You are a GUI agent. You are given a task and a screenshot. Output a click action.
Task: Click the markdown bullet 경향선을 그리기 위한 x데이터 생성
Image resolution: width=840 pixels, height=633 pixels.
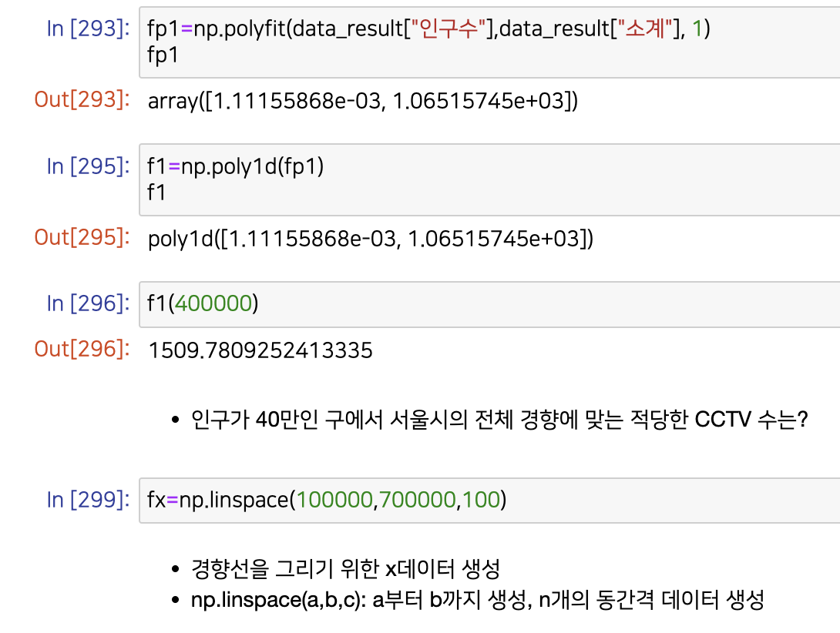345,569
